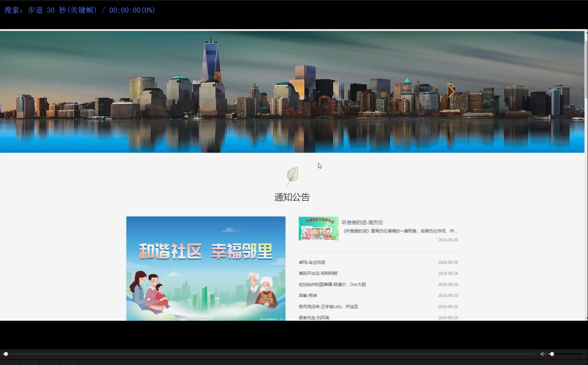Open the 异客-杨坤 notice link

pyautogui.click(x=308, y=295)
